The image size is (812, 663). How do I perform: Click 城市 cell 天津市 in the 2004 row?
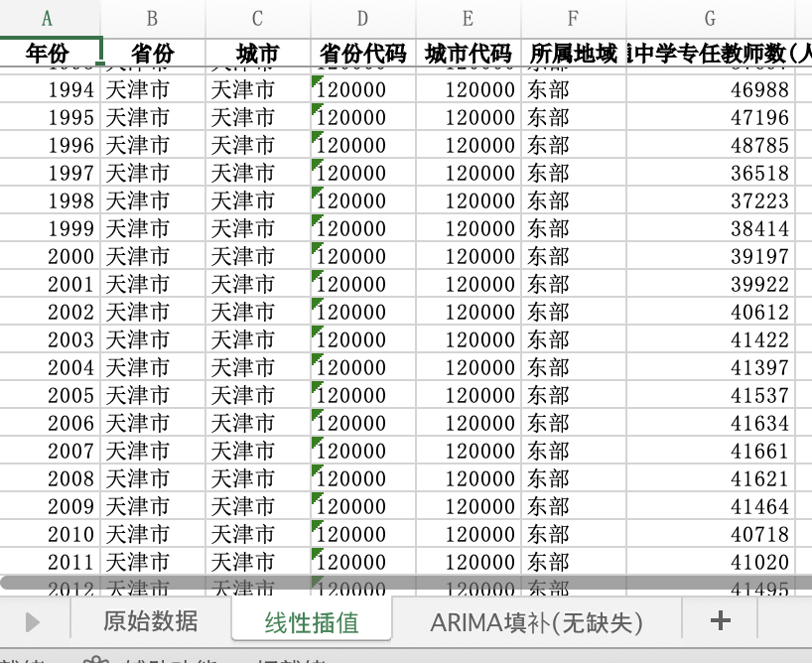pos(258,368)
